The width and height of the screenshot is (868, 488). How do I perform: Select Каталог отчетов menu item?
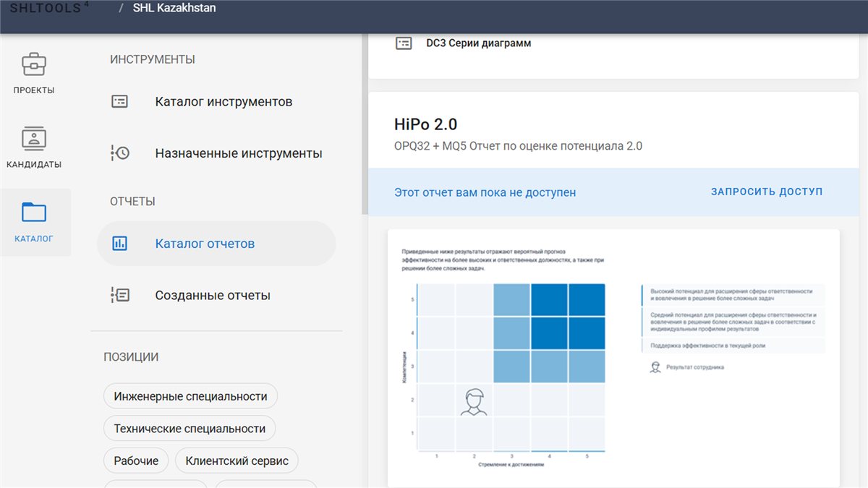[217, 244]
